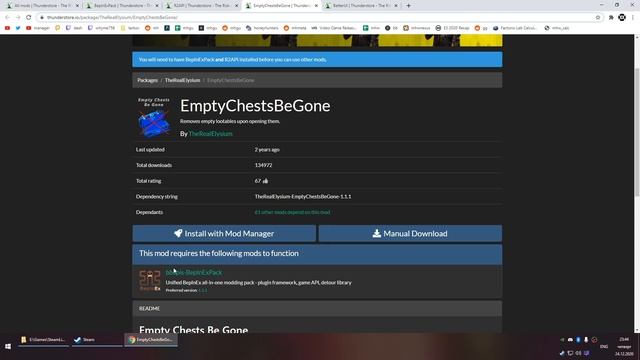This screenshot has height=360, width=640.
Task: Open a new browser tab
Action: click(408, 6)
